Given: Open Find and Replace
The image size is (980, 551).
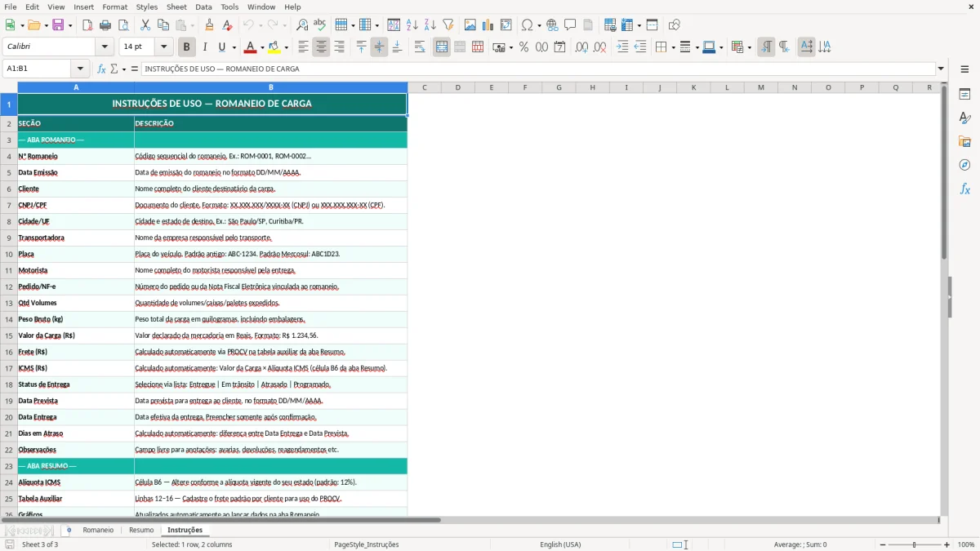Looking at the screenshot, I should pyautogui.click(x=302, y=25).
